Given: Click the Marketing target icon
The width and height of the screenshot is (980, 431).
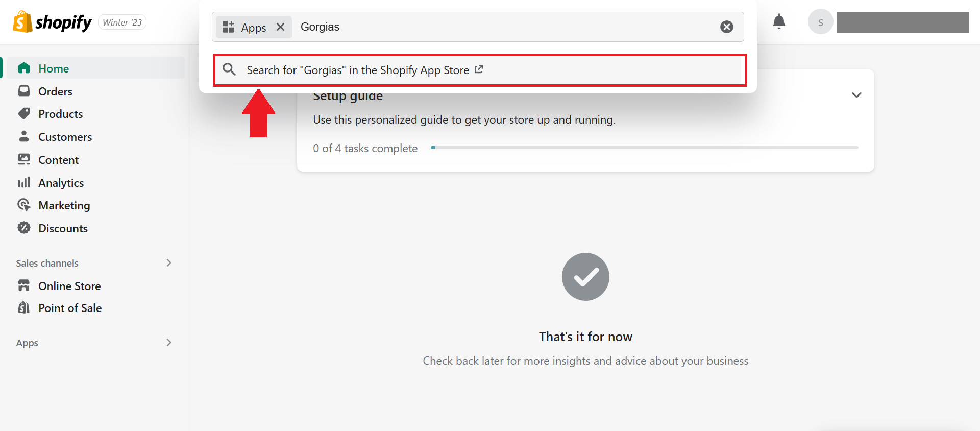Looking at the screenshot, I should coord(24,205).
